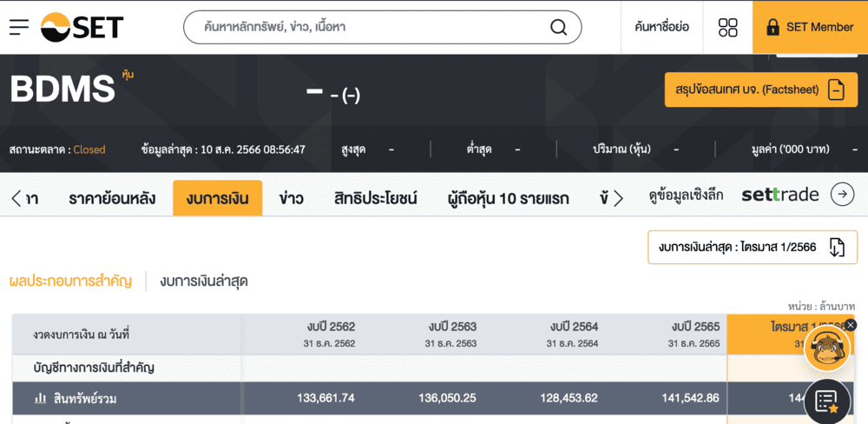Open the ข่าว tab

coord(291,199)
